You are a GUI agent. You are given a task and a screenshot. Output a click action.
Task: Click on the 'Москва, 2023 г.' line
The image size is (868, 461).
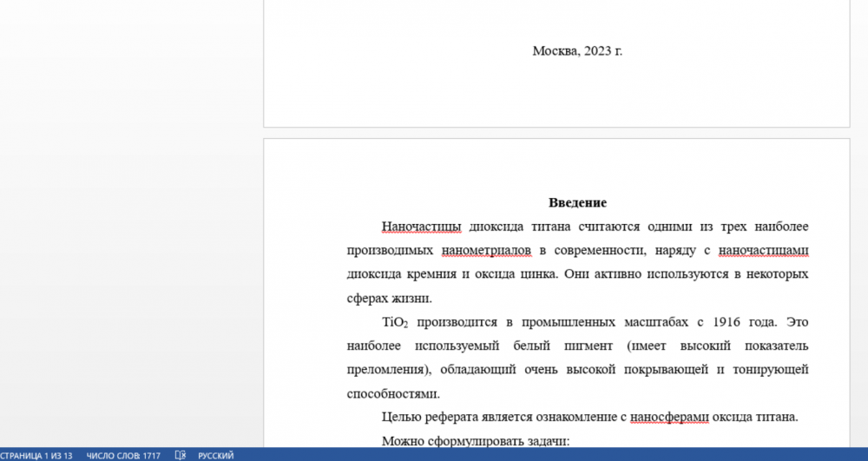click(577, 50)
